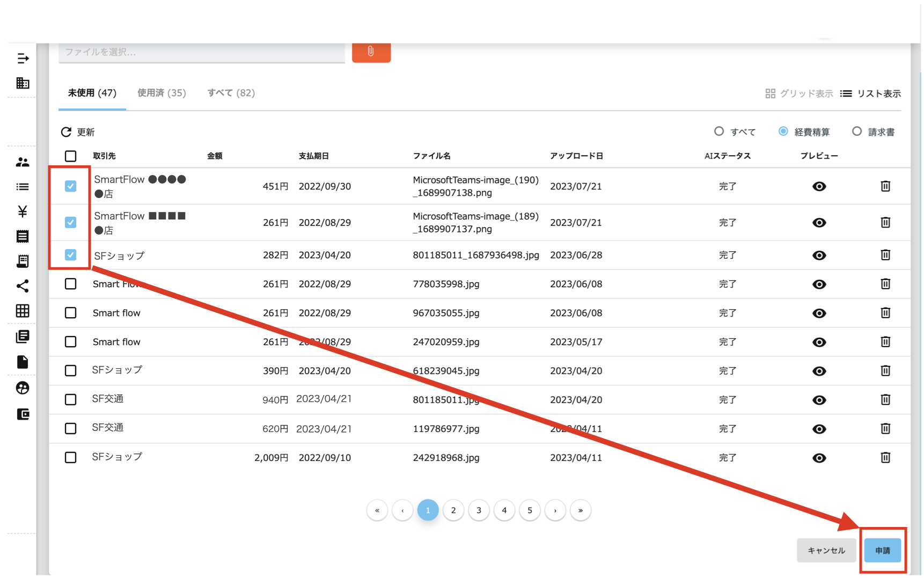The height and width of the screenshot is (578, 924).
Task: Delete the 801185011_1687936498.jpg row
Action: [885, 255]
